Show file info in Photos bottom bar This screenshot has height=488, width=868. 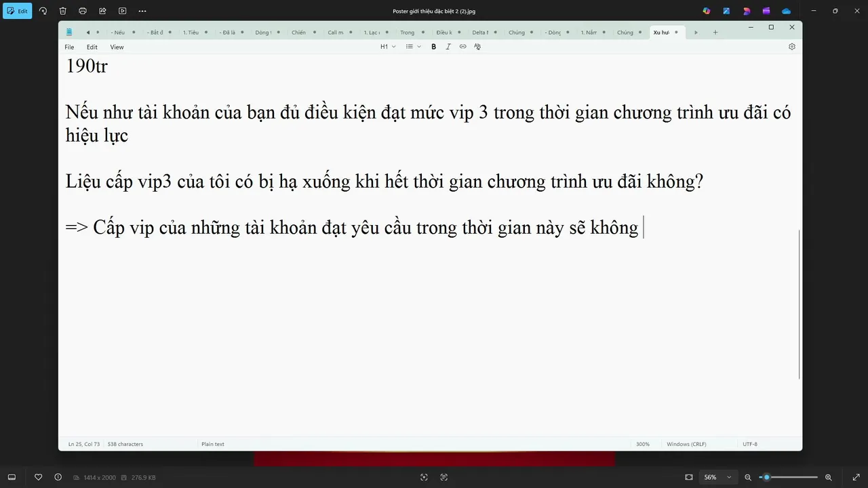[x=58, y=477]
